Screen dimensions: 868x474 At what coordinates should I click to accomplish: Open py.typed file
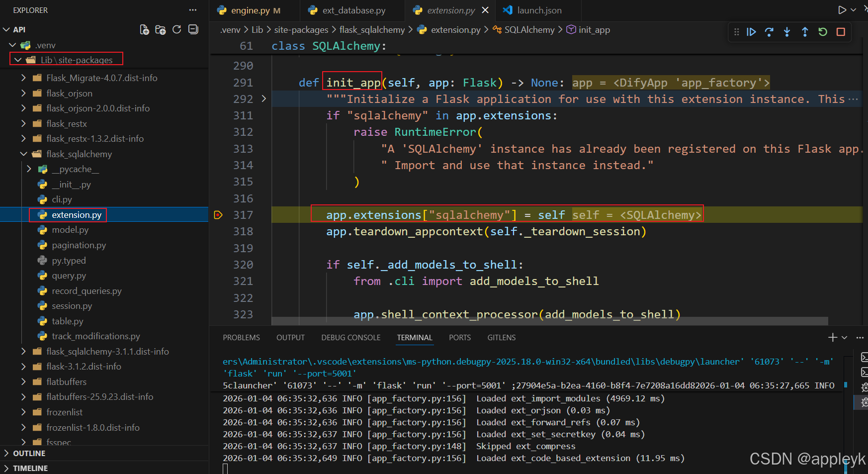[69, 261]
